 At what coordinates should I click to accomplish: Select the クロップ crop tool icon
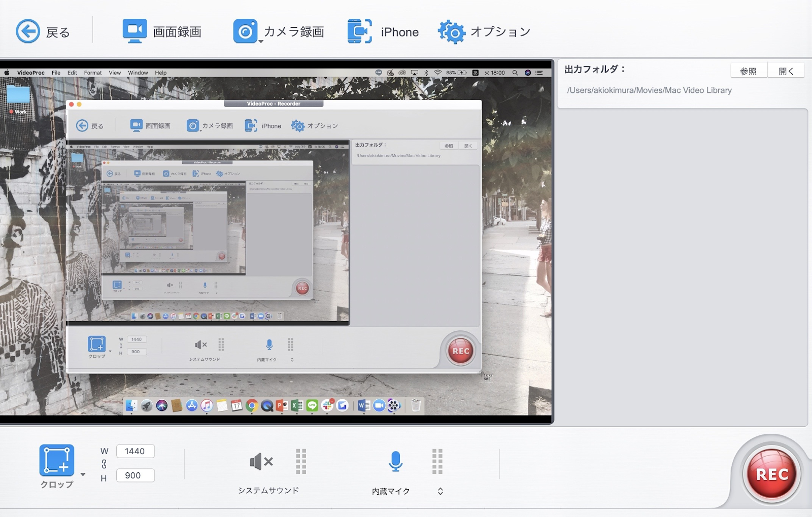[x=57, y=460]
